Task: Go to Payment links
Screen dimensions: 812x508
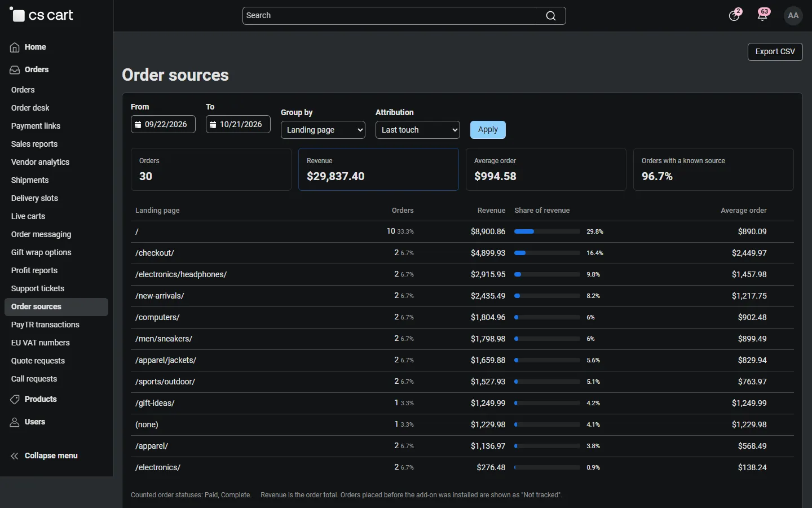Action: (x=36, y=126)
